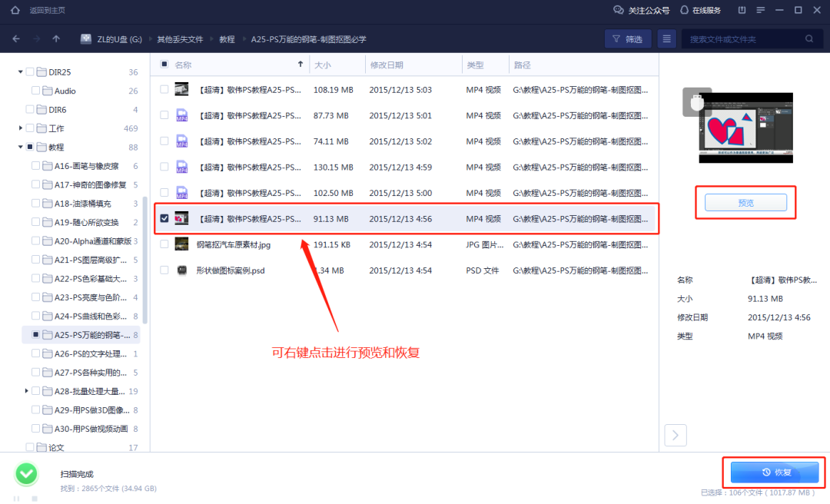Click the bookmark-style icon in the title bar

tap(742, 10)
